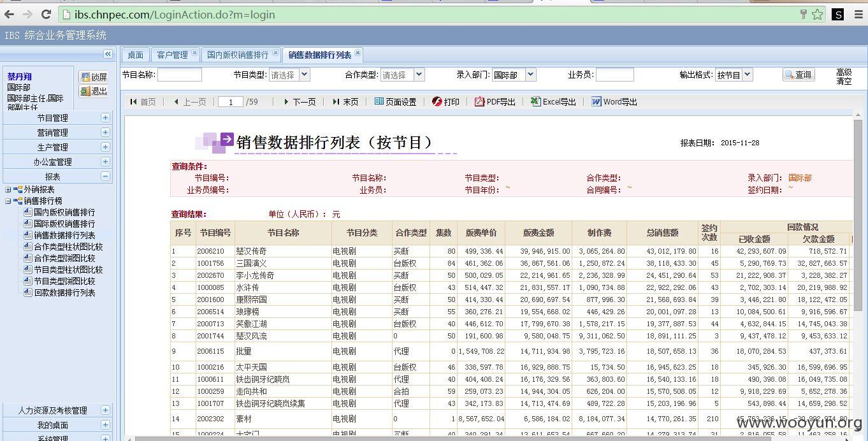Export report via PDF导出
The height and width of the screenshot is (441, 868).
495,102
